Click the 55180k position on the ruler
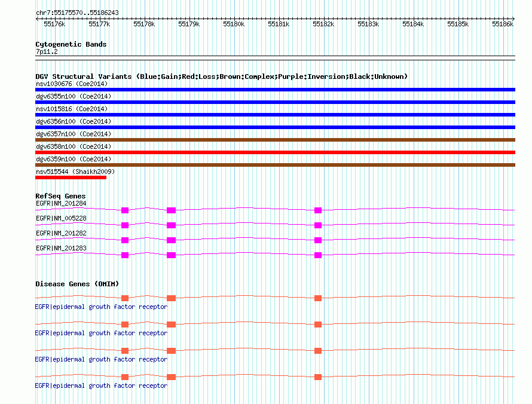532x404 pixels. pyautogui.click(x=234, y=24)
